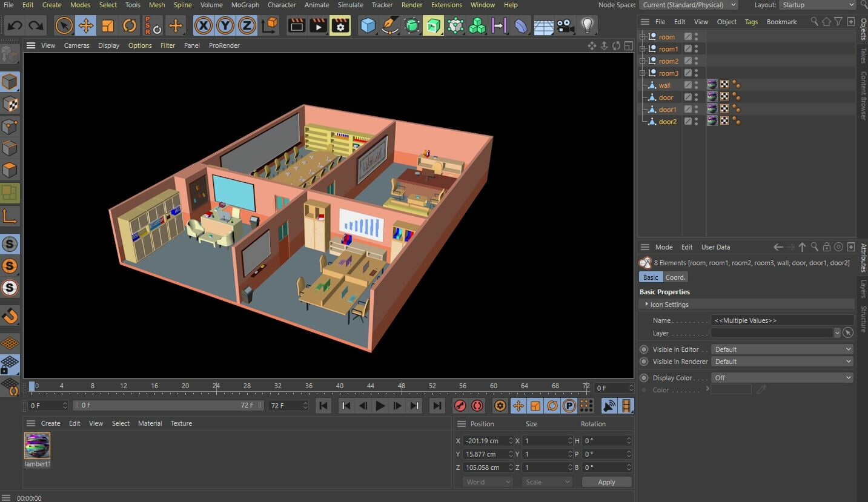Click the Apply button in Coordinates panel

pos(606,481)
